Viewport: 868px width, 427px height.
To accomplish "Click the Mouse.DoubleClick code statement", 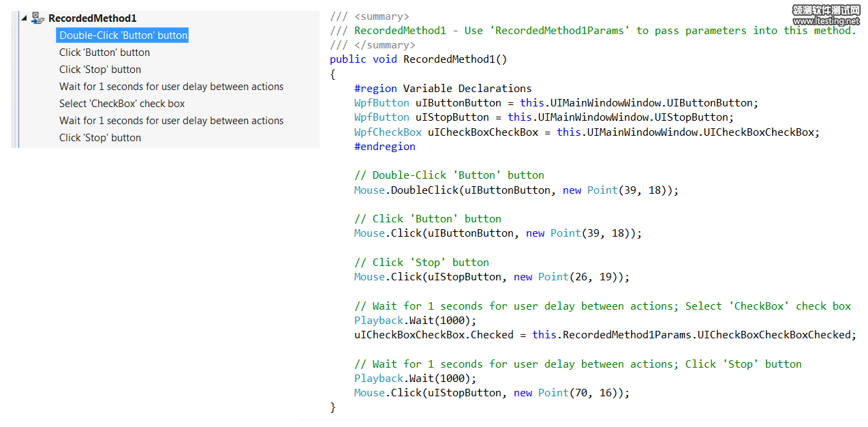I will (516, 190).
